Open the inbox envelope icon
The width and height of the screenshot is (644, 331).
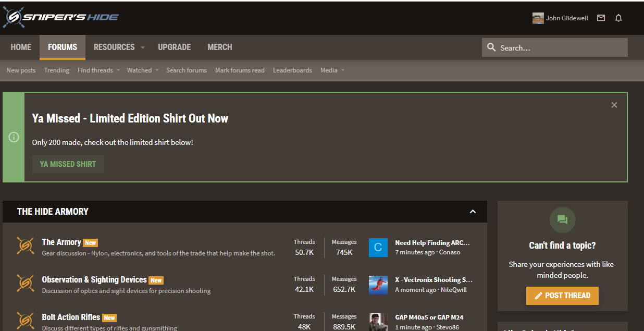[x=601, y=18]
